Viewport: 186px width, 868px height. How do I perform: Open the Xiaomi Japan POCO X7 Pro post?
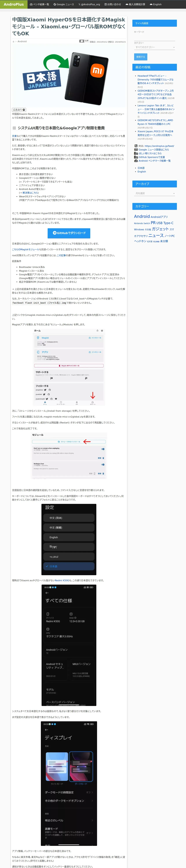coord(155,133)
